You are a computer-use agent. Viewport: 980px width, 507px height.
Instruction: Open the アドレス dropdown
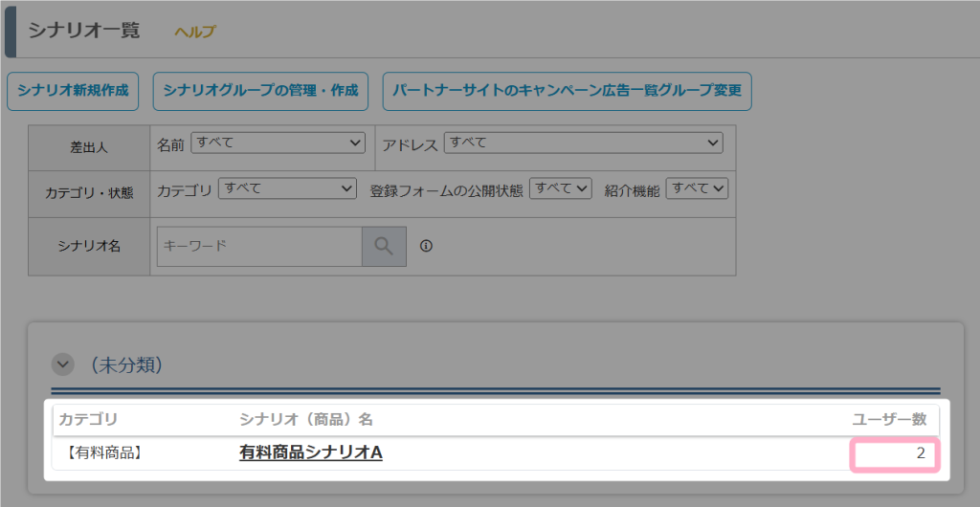(583, 143)
